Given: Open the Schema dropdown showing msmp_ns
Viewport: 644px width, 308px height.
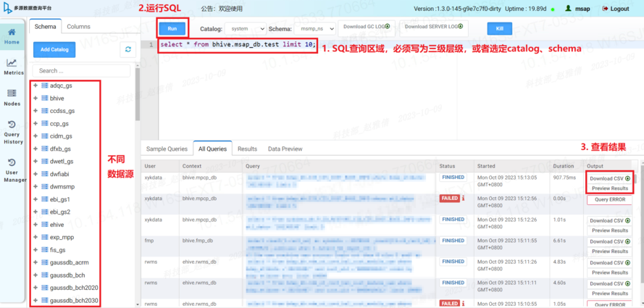Looking at the screenshot, I should pos(316,29).
